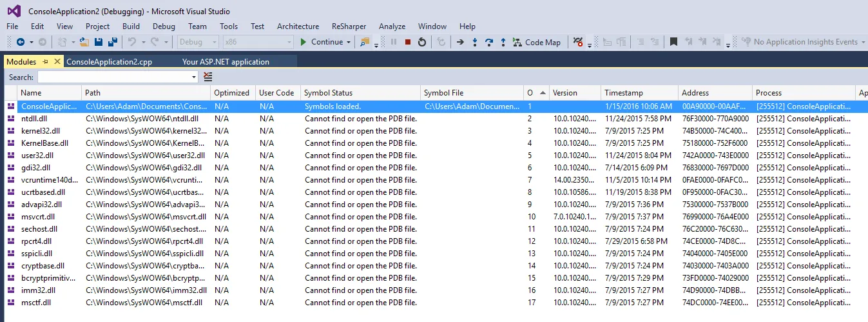
Task: Click the module icon beside cryptbase.dll
Action: coord(10,266)
